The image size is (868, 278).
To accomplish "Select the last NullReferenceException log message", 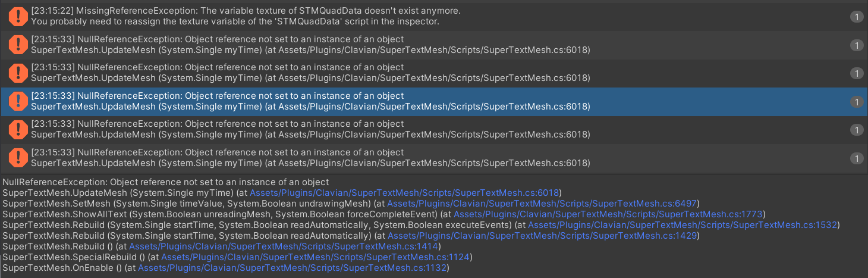I will coord(309,158).
